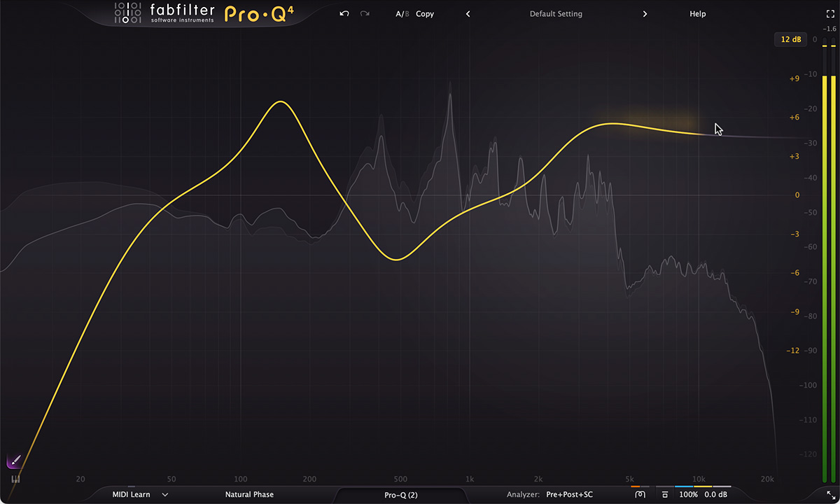The width and height of the screenshot is (840, 504).
Task: Click the 500 Hz frequency label
Action: coord(400,479)
